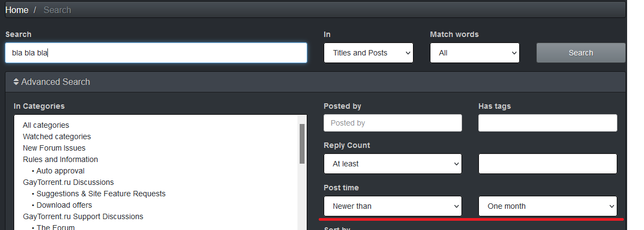Select Watched categories option
The image size is (644, 230).
pyautogui.click(x=57, y=136)
